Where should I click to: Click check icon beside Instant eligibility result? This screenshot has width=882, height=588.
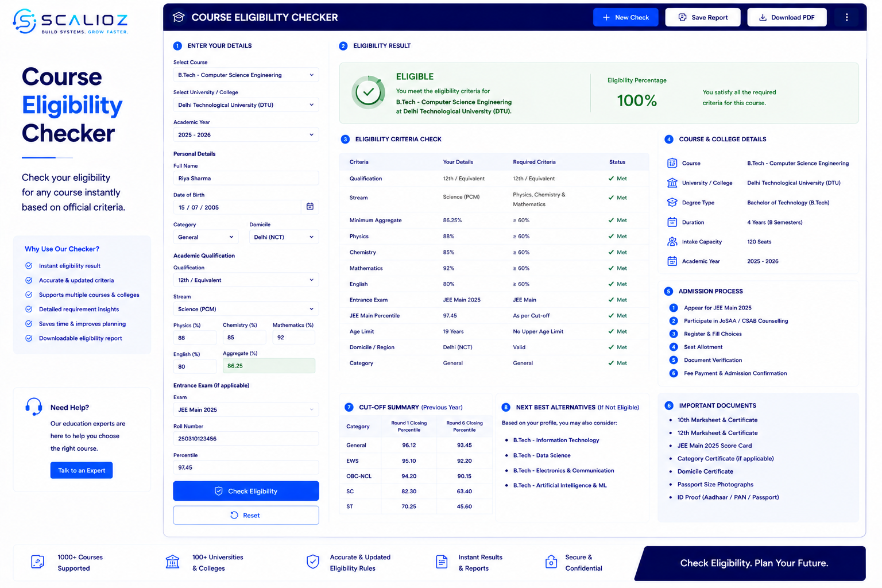pos(29,266)
